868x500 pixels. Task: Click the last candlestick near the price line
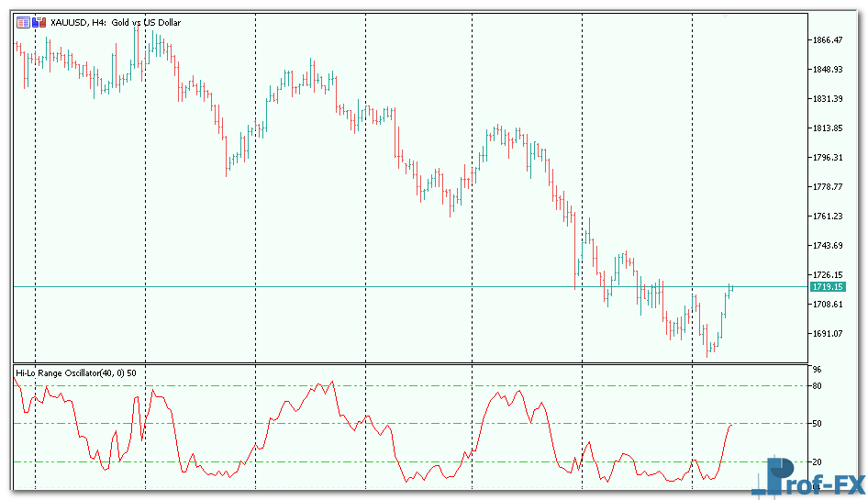click(x=732, y=288)
